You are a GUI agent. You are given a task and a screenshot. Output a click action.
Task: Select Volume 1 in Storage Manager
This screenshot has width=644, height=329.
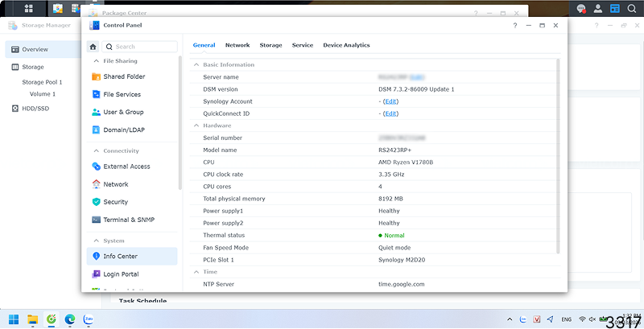[x=43, y=94]
